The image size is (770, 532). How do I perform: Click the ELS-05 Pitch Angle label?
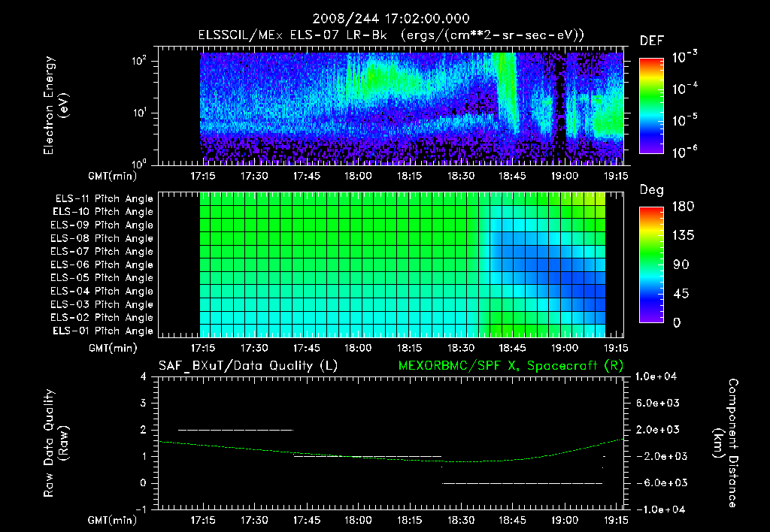tap(102, 278)
